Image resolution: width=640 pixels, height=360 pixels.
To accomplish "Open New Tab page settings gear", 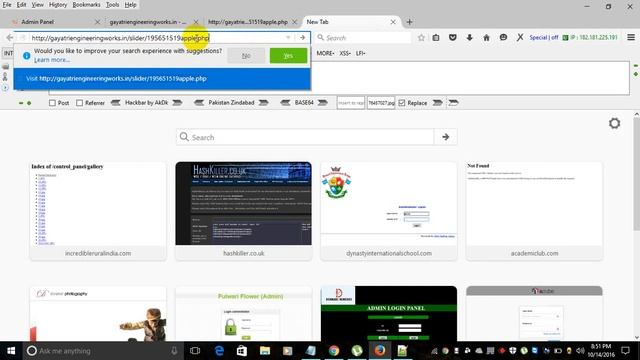I will click(x=614, y=123).
